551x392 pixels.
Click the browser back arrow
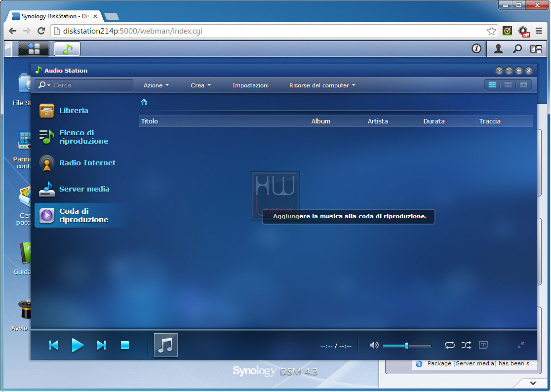point(13,31)
